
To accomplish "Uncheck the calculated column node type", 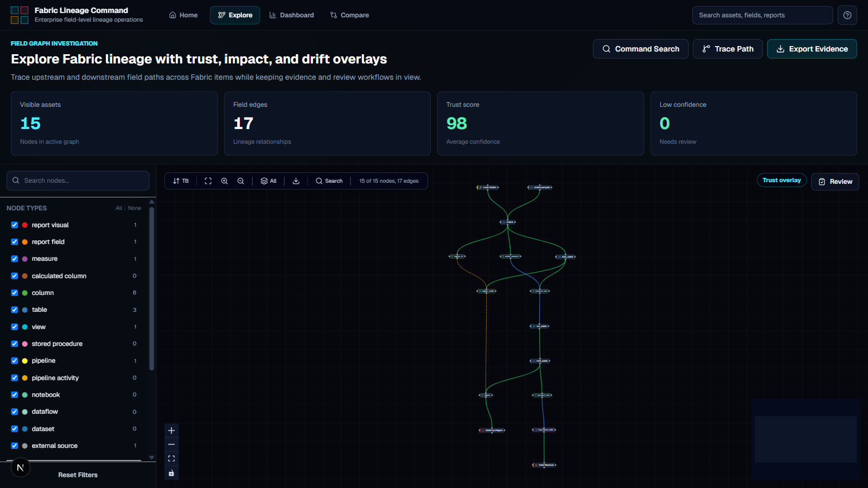I will pyautogui.click(x=15, y=276).
